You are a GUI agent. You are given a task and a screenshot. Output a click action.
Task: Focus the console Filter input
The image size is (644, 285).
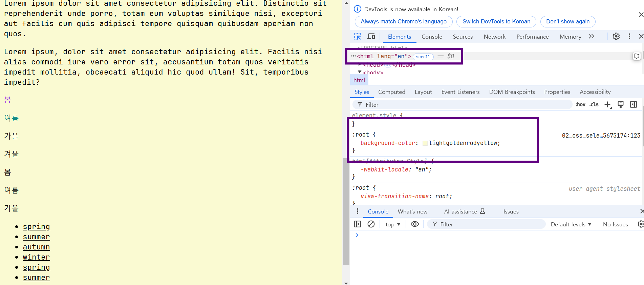[x=486, y=224]
